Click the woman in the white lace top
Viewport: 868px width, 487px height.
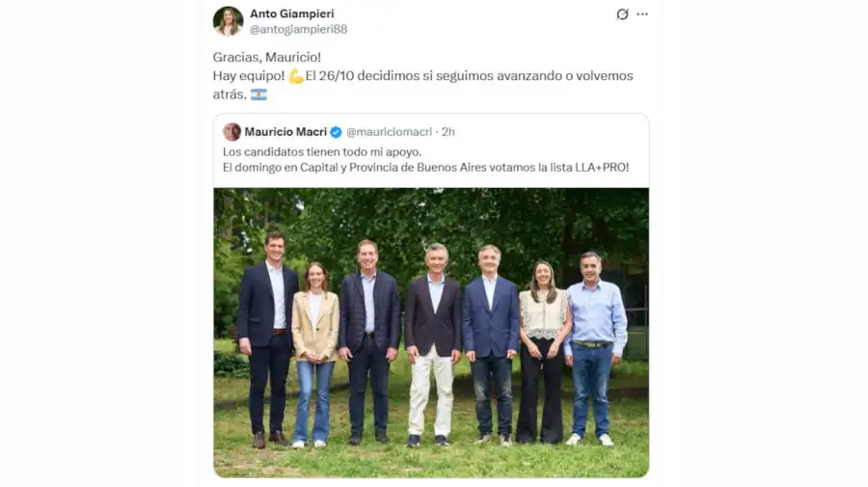point(543,352)
